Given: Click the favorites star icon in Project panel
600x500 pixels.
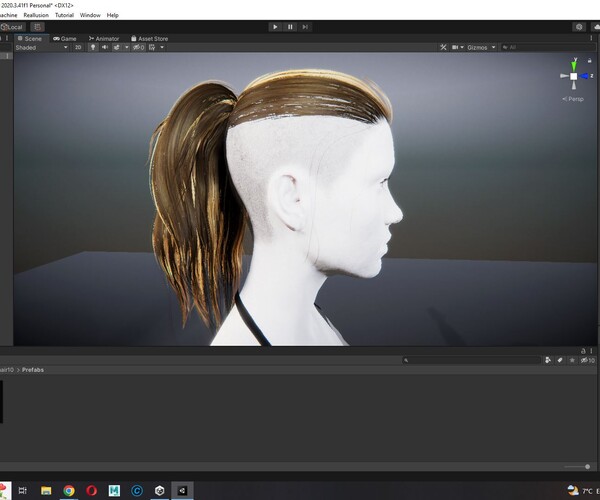Looking at the screenshot, I should [x=572, y=360].
